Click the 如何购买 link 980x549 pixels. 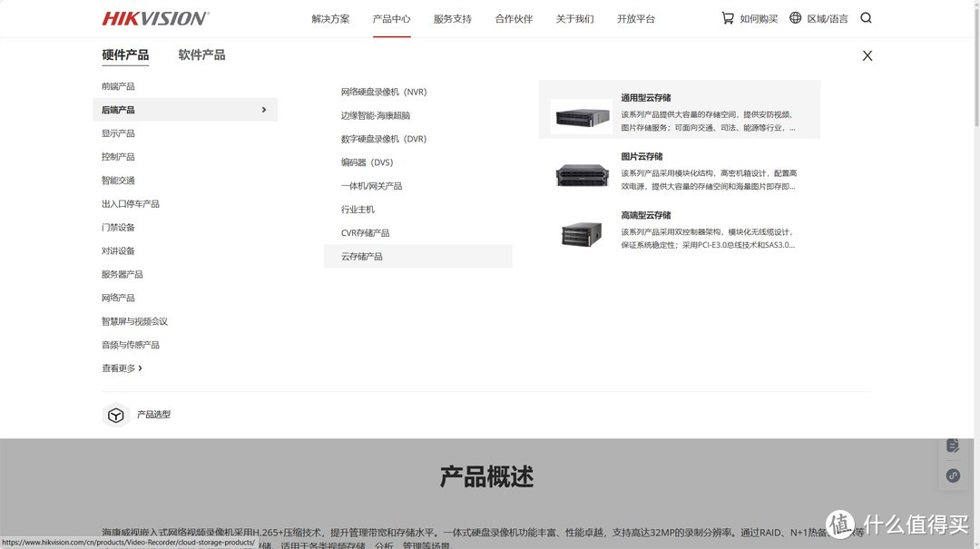tap(759, 19)
